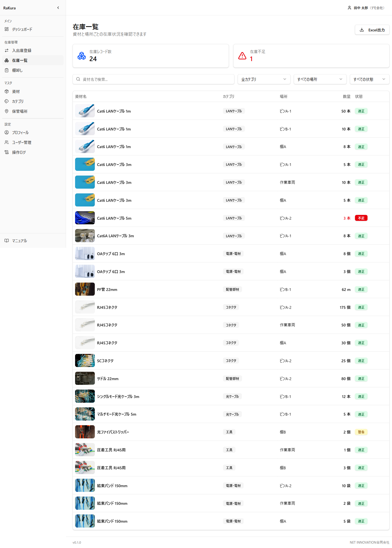Click the 保管場所 map pin icon
This screenshot has height=548, width=392.
7,111
